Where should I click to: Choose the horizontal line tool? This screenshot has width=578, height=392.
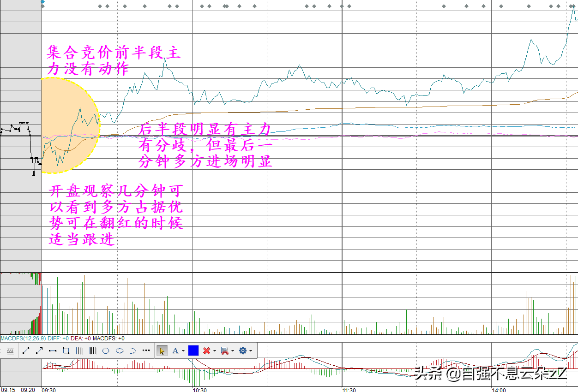pos(53,350)
